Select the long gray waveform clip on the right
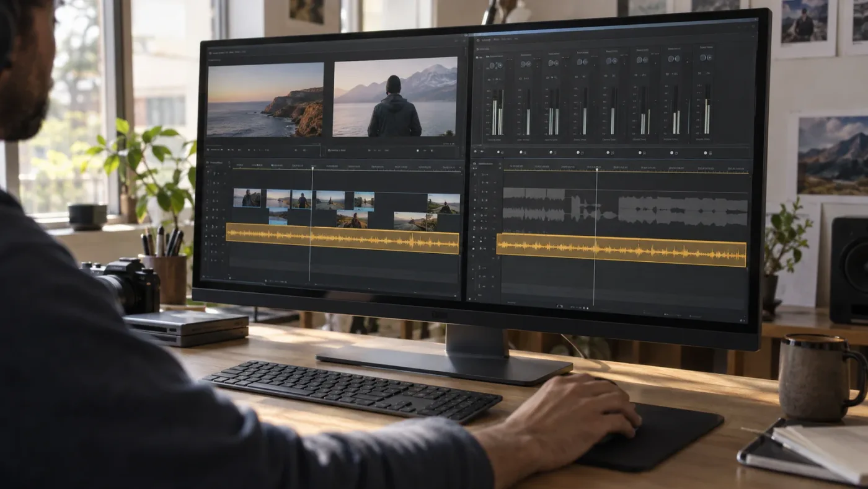868x489 pixels. pos(683,211)
